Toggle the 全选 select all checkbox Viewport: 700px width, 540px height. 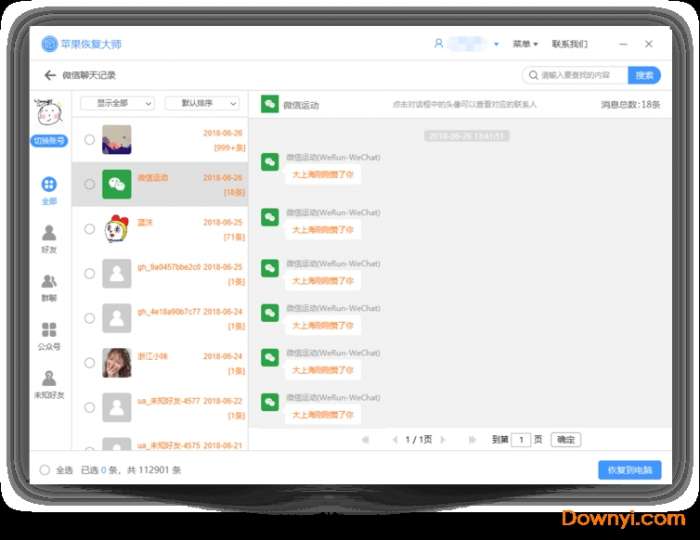click(44, 469)
